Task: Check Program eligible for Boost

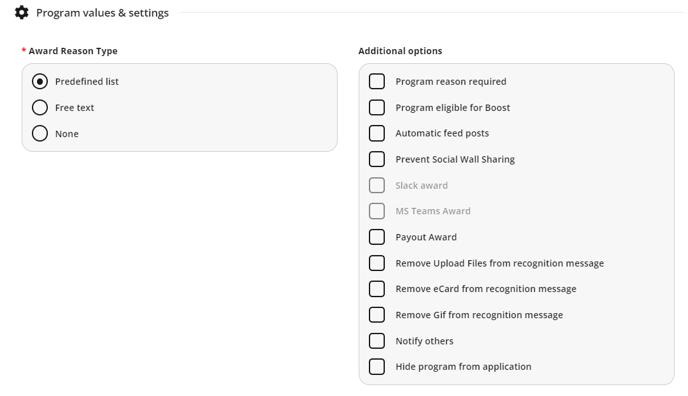Action: (x=377, y=107)
